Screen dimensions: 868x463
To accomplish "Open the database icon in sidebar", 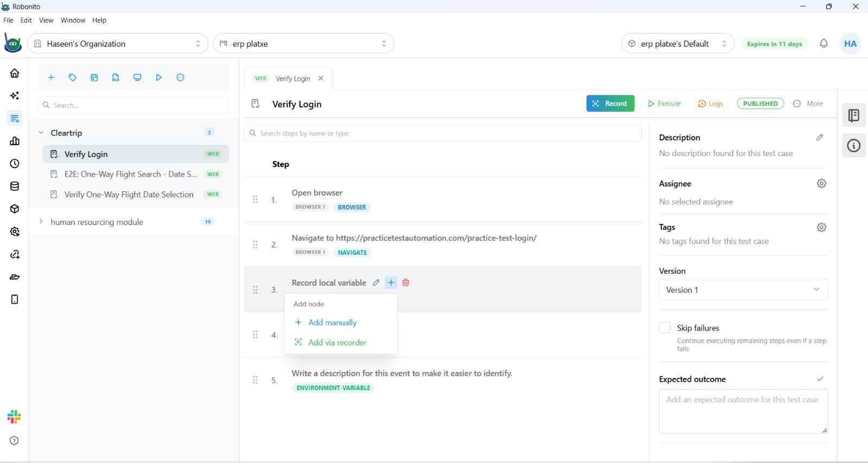I will (15, 187).
